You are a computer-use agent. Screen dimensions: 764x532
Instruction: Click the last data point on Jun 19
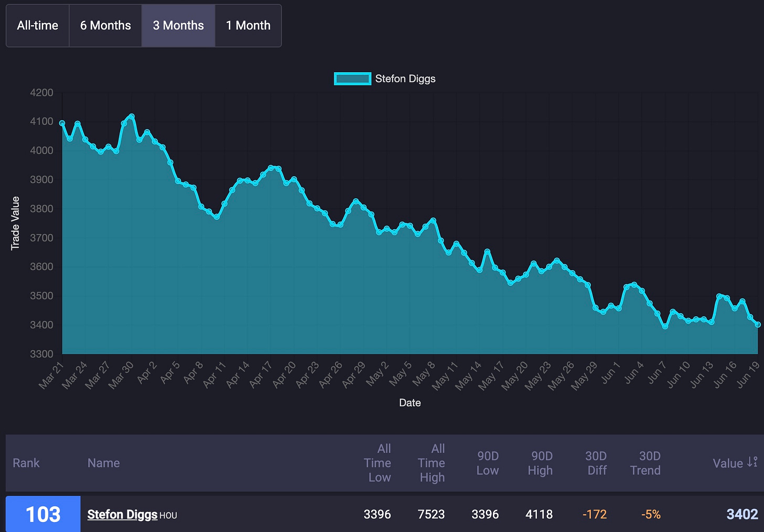pyautogui.click(x=758, y=325)
